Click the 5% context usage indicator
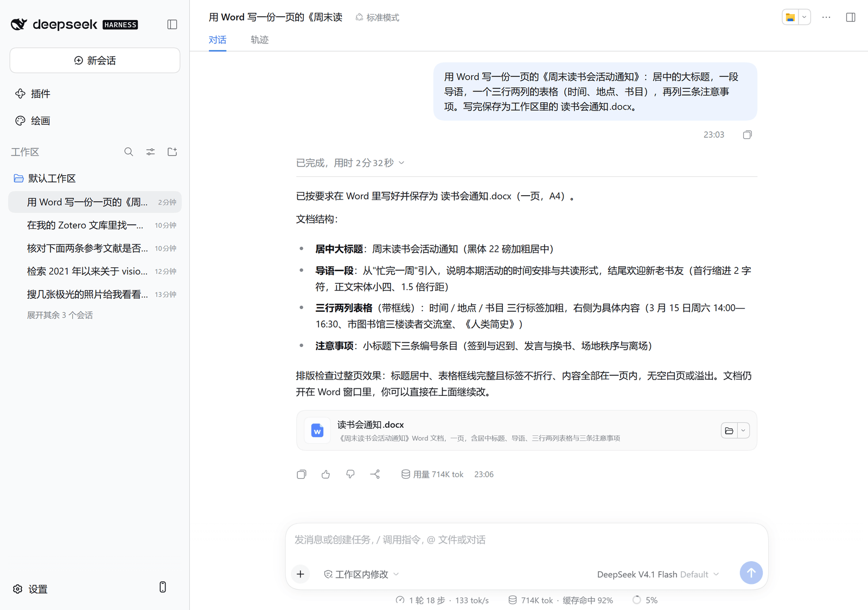 (645, 600)
